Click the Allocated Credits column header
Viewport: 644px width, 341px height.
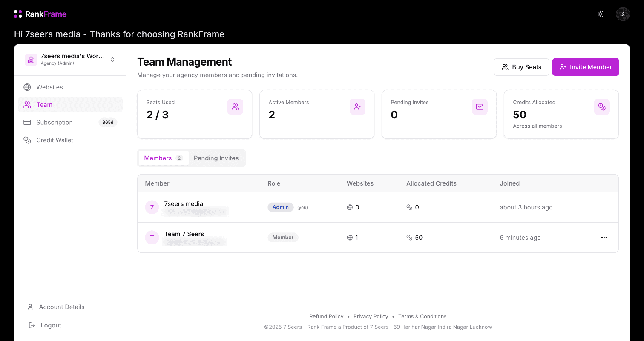tap(431, 183)
